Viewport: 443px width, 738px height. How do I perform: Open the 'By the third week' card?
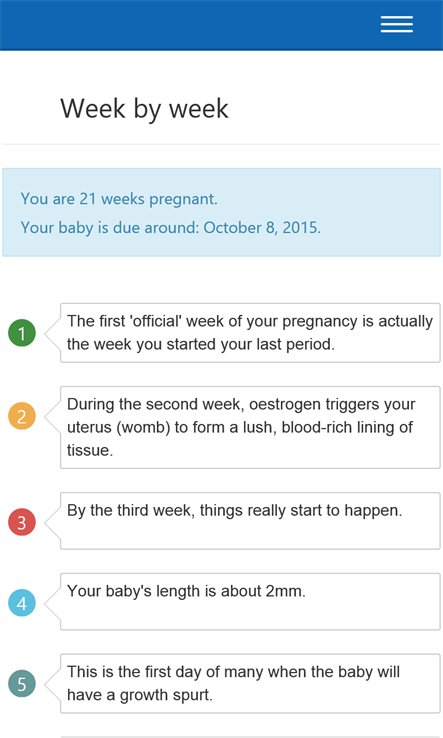250,521
